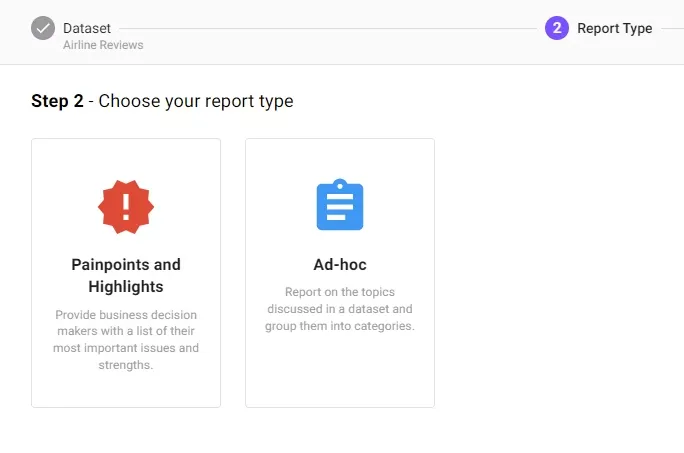684x453 pixels.
Task: Click the purple step 2 circle
Action: coord(557,28)
